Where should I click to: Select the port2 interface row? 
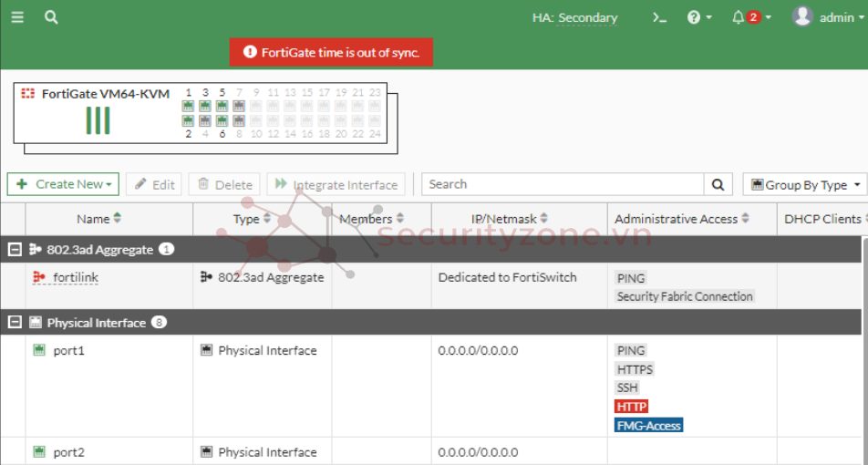[x=431, y=451]
